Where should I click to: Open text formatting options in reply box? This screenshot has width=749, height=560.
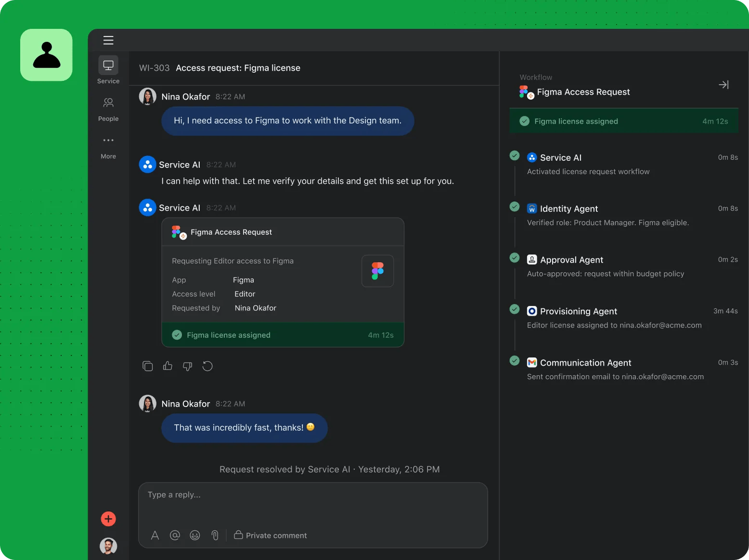coord(155,535)
